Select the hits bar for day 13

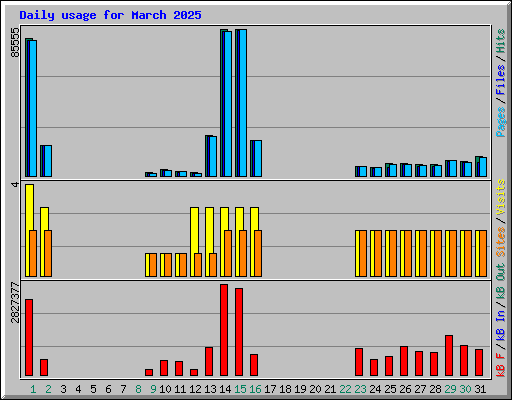coord(207,156)
